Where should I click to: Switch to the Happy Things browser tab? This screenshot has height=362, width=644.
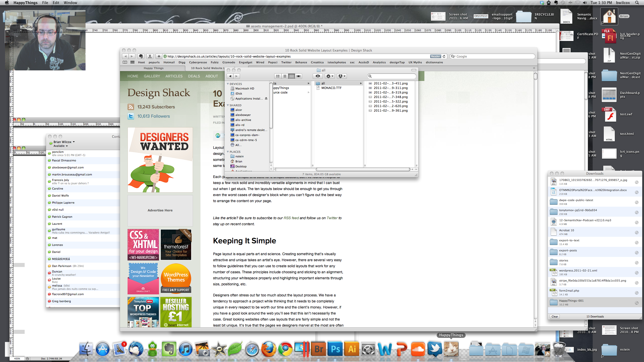(x=153, y=68)
